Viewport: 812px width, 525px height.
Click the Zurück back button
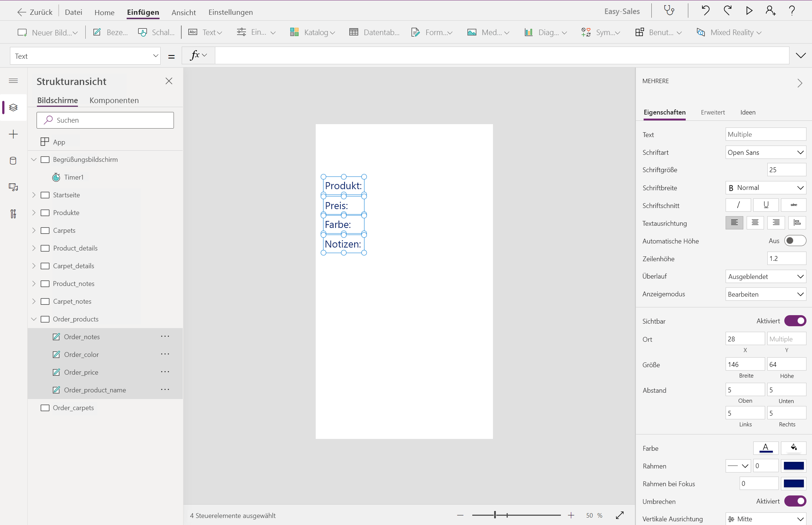click(35, 12)
